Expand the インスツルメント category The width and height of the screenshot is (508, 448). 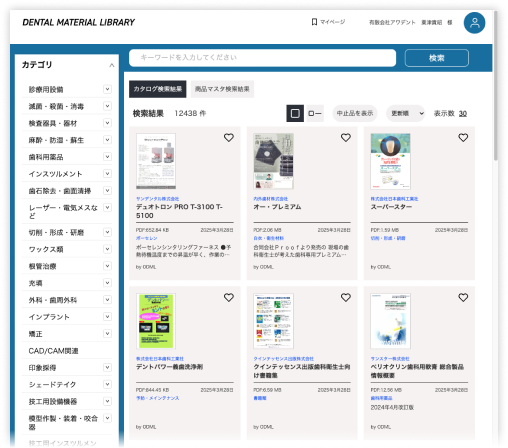[x=107, y=174]
